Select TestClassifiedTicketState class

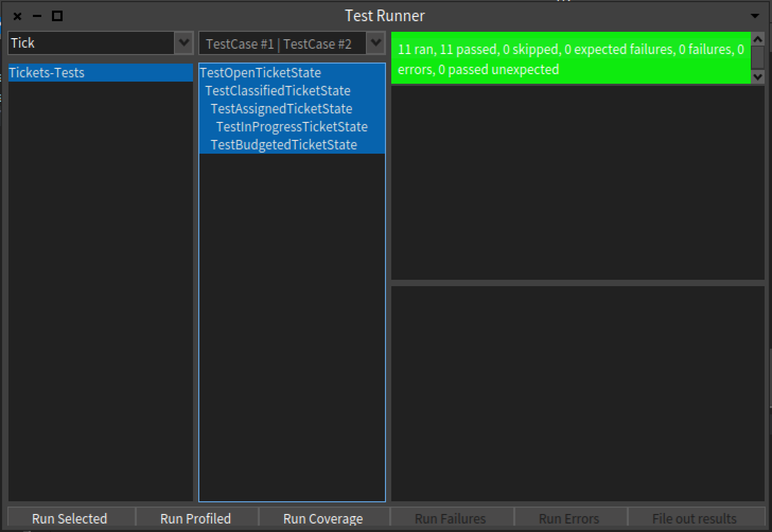278,91
